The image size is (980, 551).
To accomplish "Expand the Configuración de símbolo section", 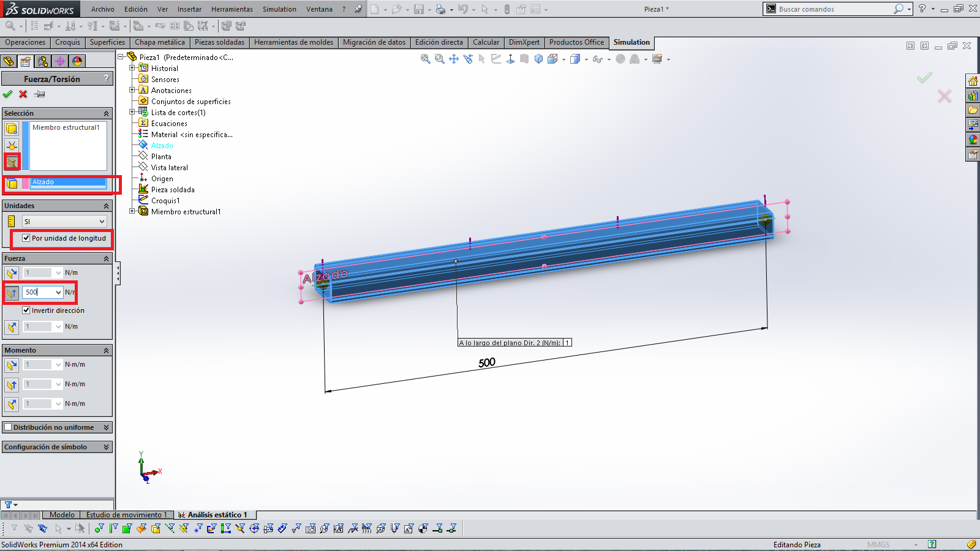I will coord(106,448).
